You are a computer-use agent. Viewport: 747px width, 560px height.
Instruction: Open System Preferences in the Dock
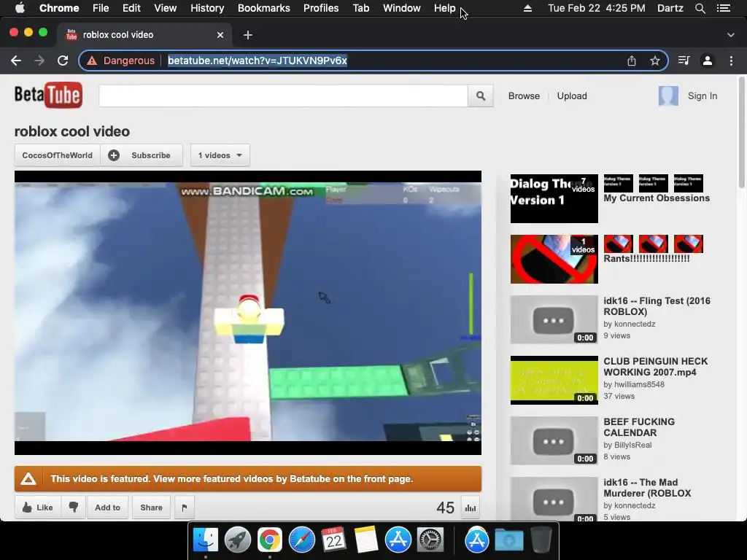click(x=430, y=540)
